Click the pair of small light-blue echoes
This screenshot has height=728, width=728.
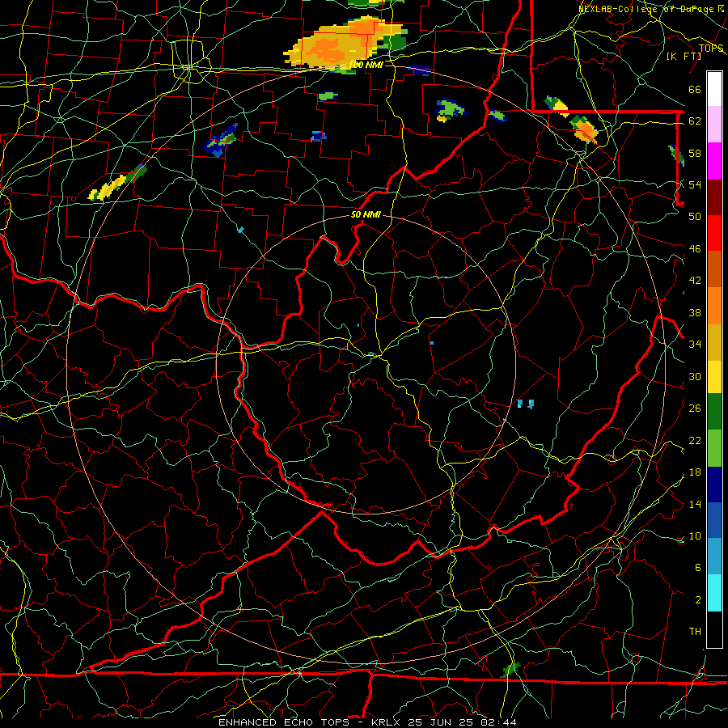(526, 404)
